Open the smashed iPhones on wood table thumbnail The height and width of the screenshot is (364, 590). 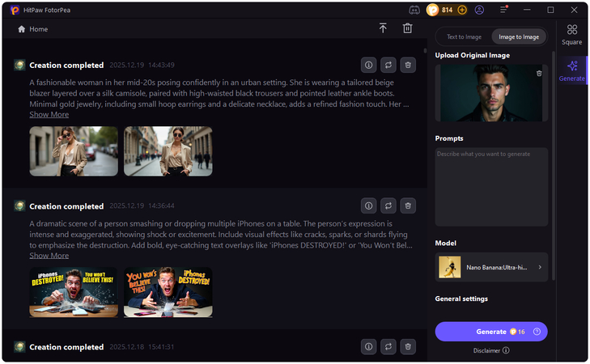(x=74, y=292)
